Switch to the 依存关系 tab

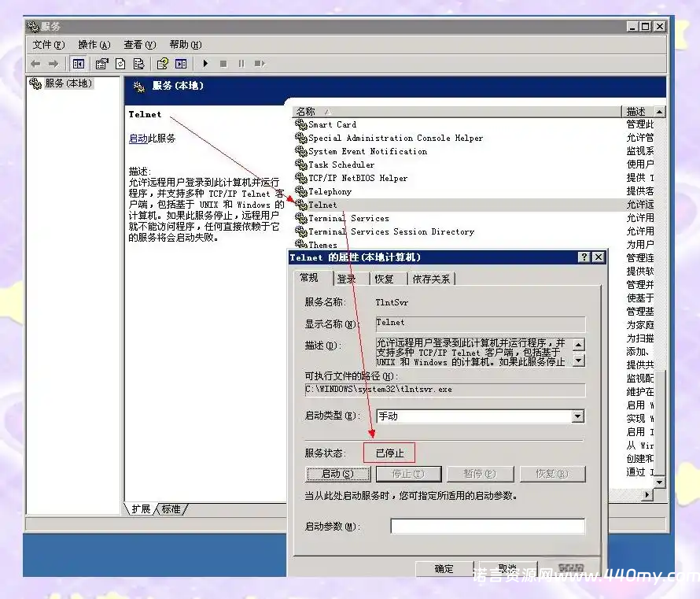point(431,279)
